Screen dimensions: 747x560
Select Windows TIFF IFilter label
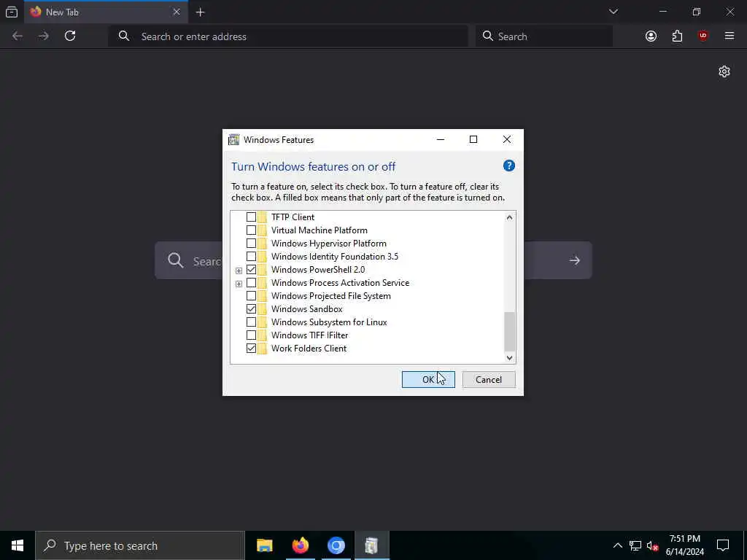(x=309, y=335)
